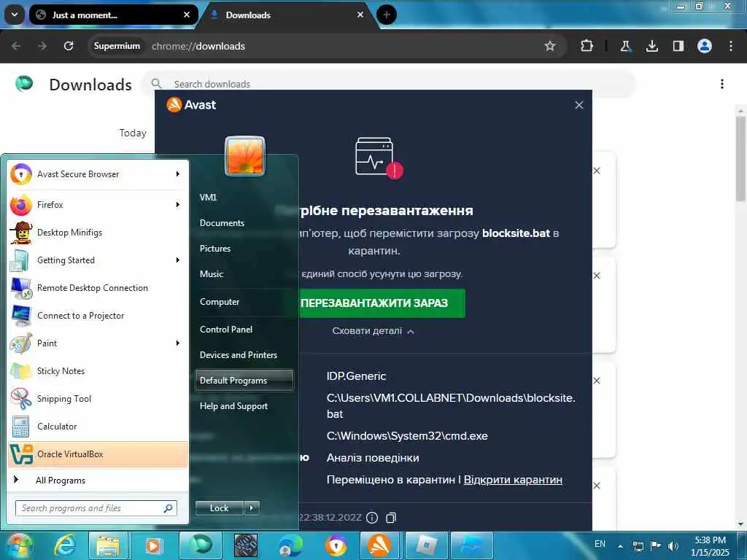Click the EN language indicator
747x560 pixels.
(x=600, y=544)
